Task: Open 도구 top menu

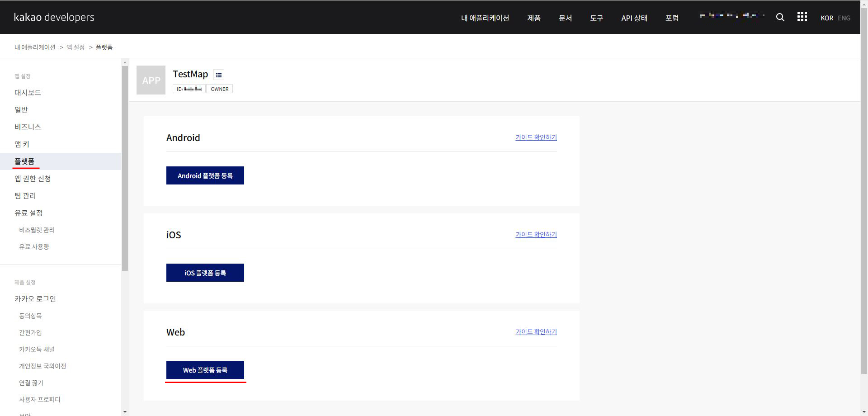Action: click(596, 18)
